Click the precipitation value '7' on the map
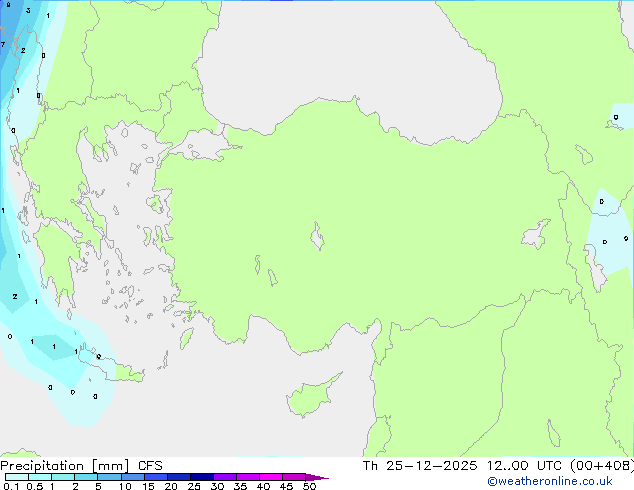The width and height of the screenshot is (634, 490). coord(3,44)
